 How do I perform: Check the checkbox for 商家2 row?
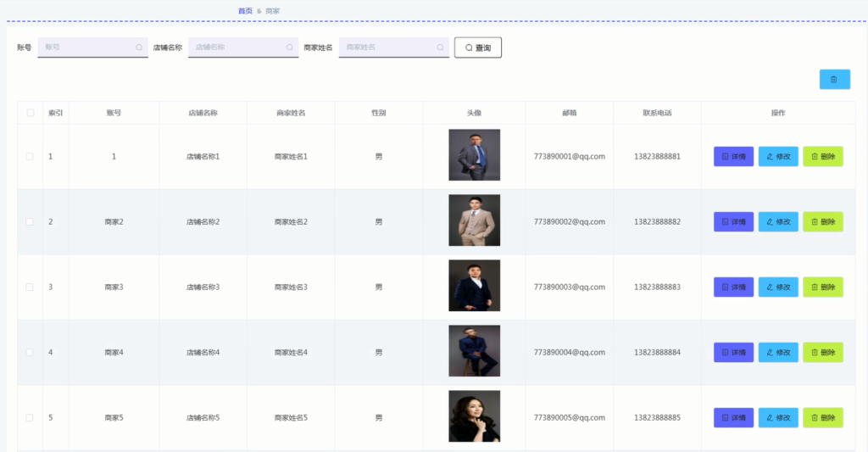click(x=30, y=222)
